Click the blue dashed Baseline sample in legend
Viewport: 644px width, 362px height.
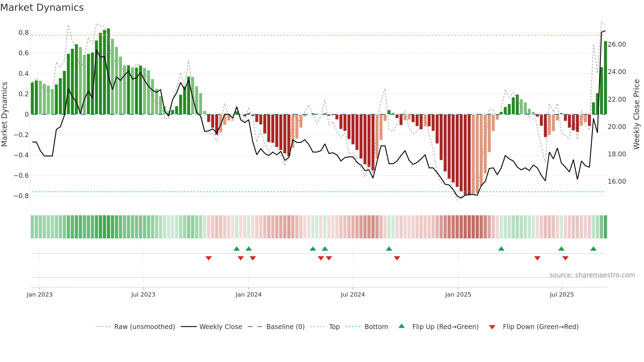[255, 327]
